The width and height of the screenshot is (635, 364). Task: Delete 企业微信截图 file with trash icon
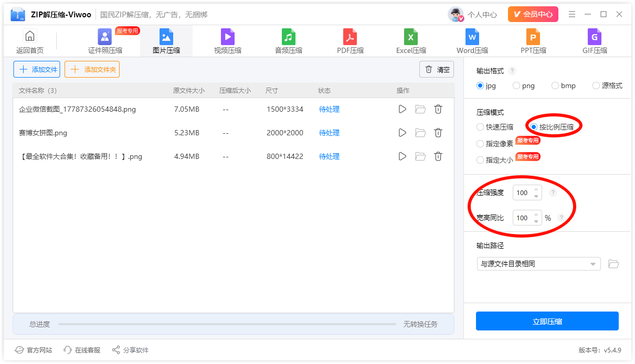click(x=438, y=109)
